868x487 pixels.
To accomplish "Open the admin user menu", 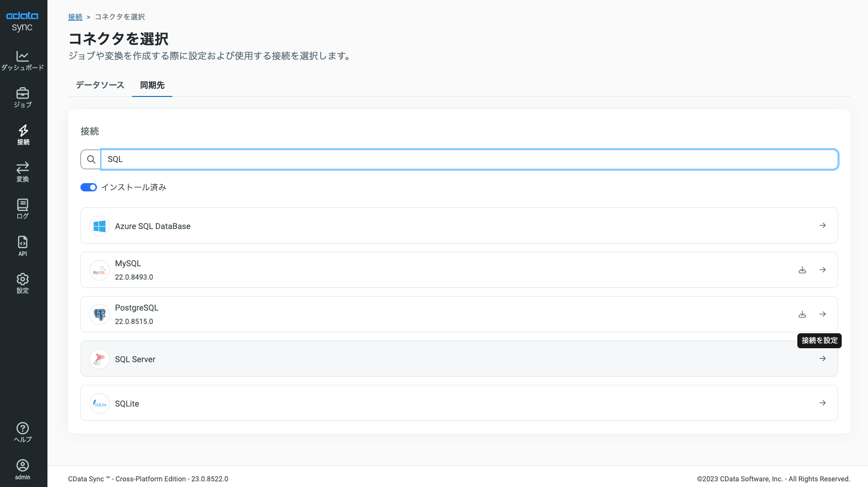I will 23,469.
